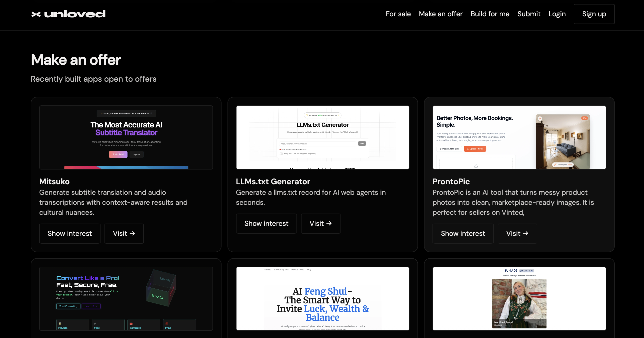This screenshot has width=644, height=338.
Task: Open ProntoPic preview thumbnail
Action: 519,137
